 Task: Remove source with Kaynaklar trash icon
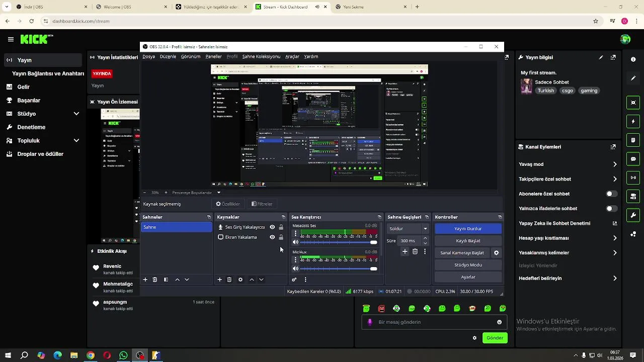click(229, 280)
